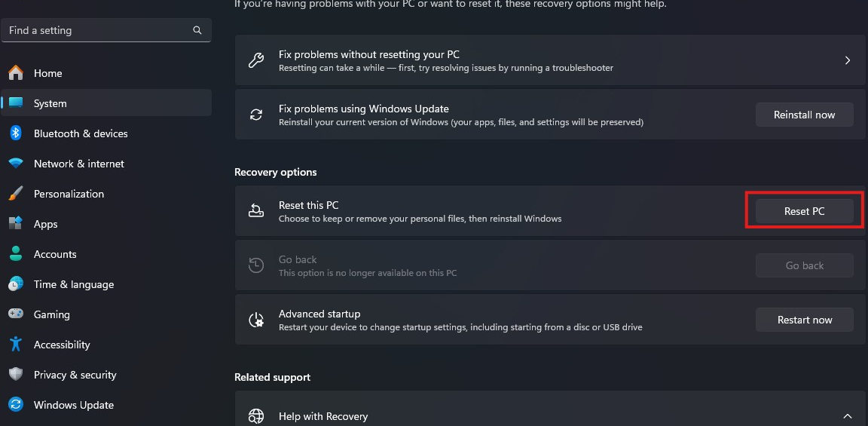868x426 pixels.
Task: Focus the Find a setting search box
Action: pos(98,30)
